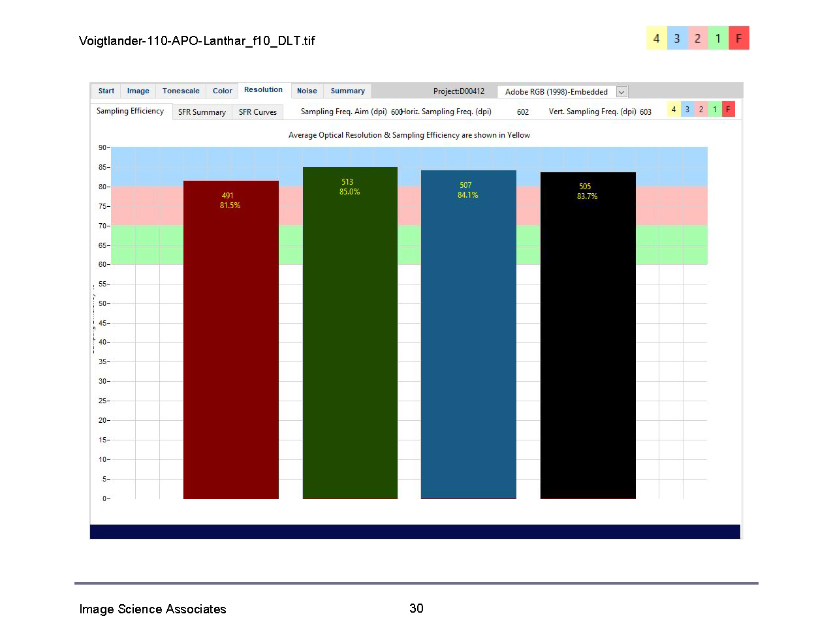Screen dimensions: 833x644
Task: Click the Resolution tab
Action: click(263, 90)
